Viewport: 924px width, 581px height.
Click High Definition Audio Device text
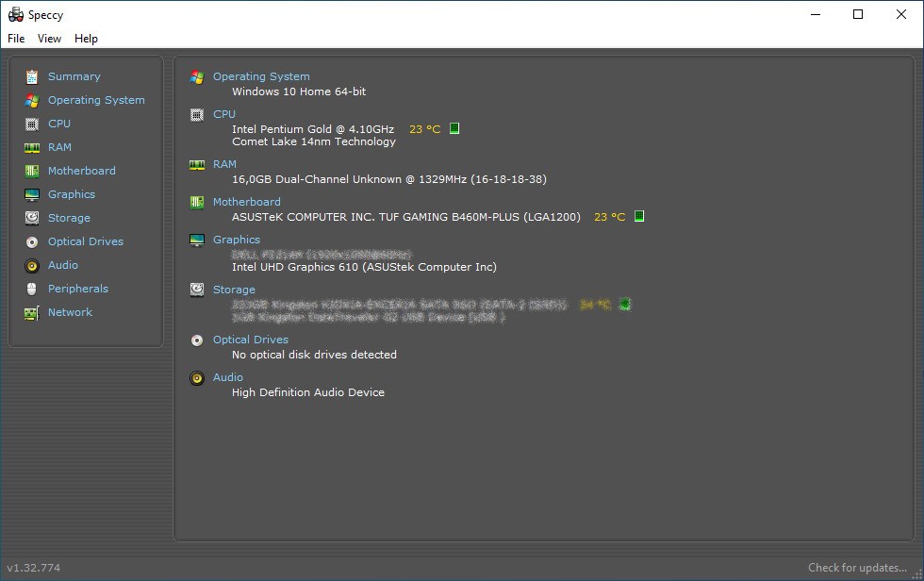(x=308, y=392)
